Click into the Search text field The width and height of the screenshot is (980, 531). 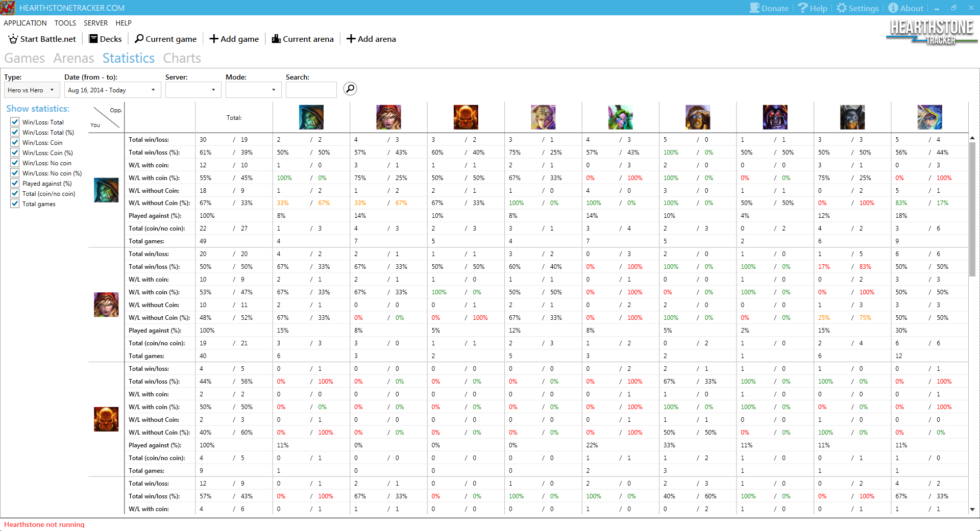tap(311, 90)
